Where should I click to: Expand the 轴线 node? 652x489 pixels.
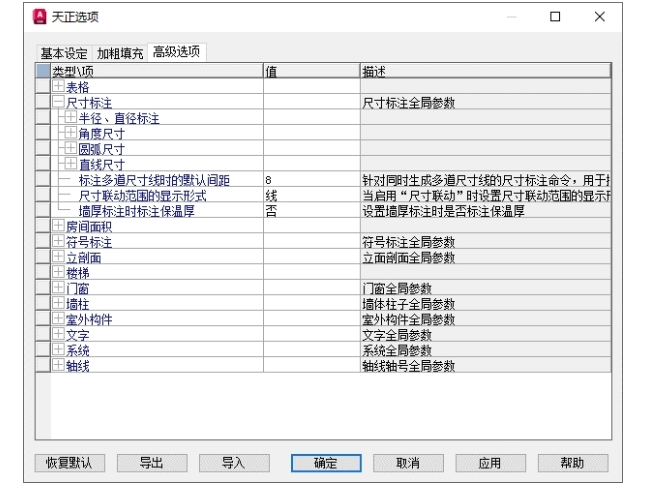pos(58,365)
